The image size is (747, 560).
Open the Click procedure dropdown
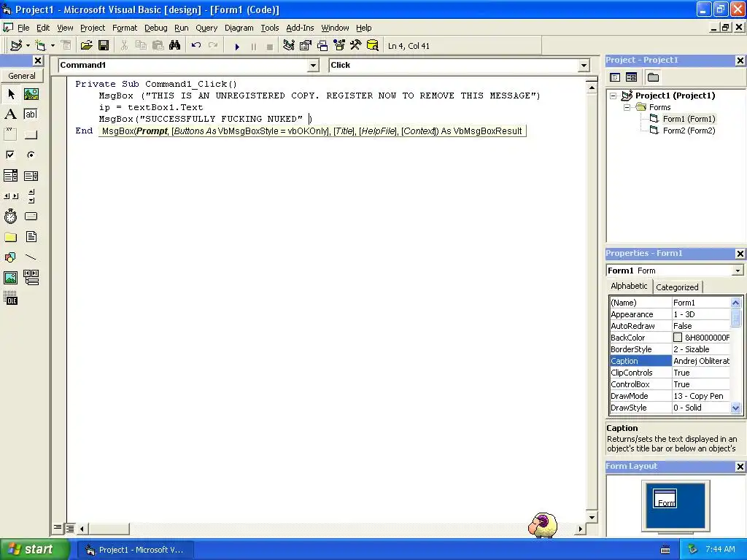click(584, 65)
